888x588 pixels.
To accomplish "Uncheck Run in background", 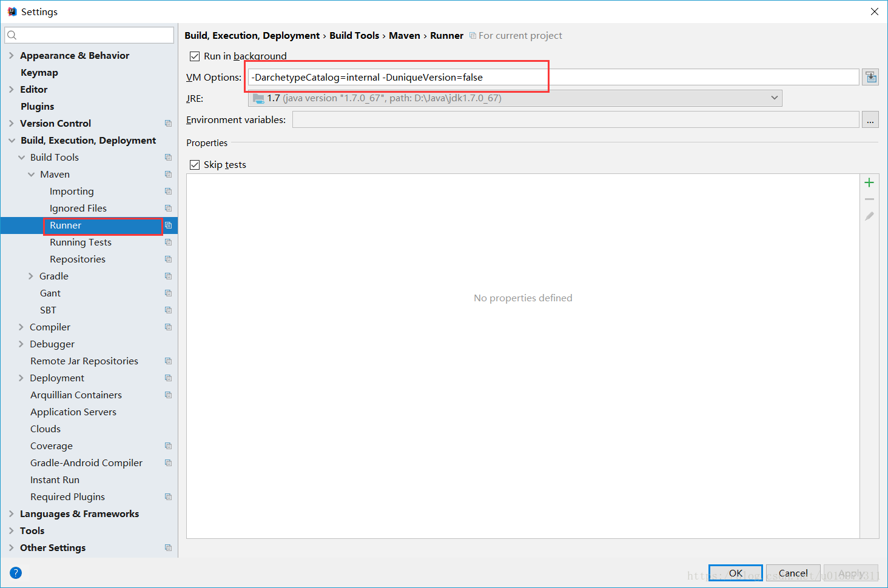I will [195, 56].
